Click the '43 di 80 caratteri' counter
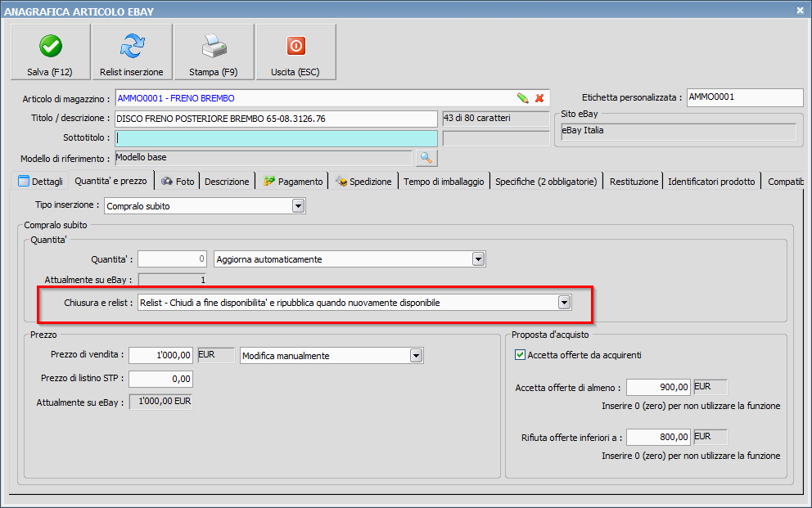Screen dimensions: 812x508 tap(495, 119)
